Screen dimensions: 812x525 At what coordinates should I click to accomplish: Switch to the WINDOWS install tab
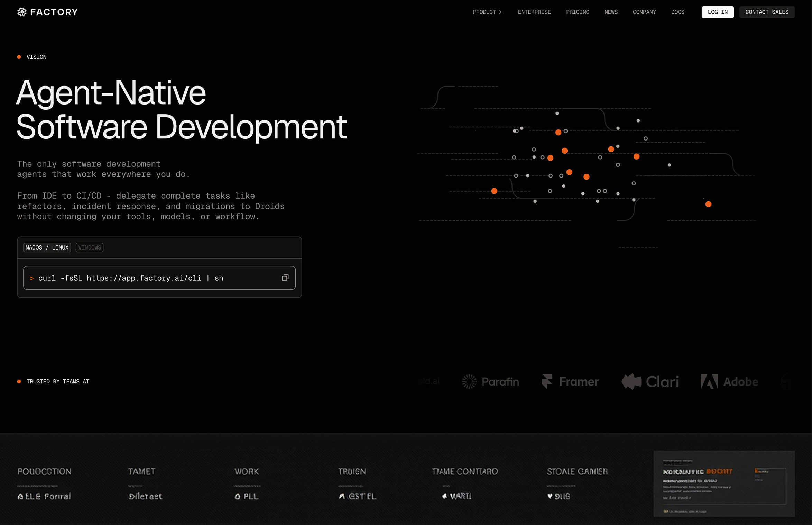pos(89,247)
